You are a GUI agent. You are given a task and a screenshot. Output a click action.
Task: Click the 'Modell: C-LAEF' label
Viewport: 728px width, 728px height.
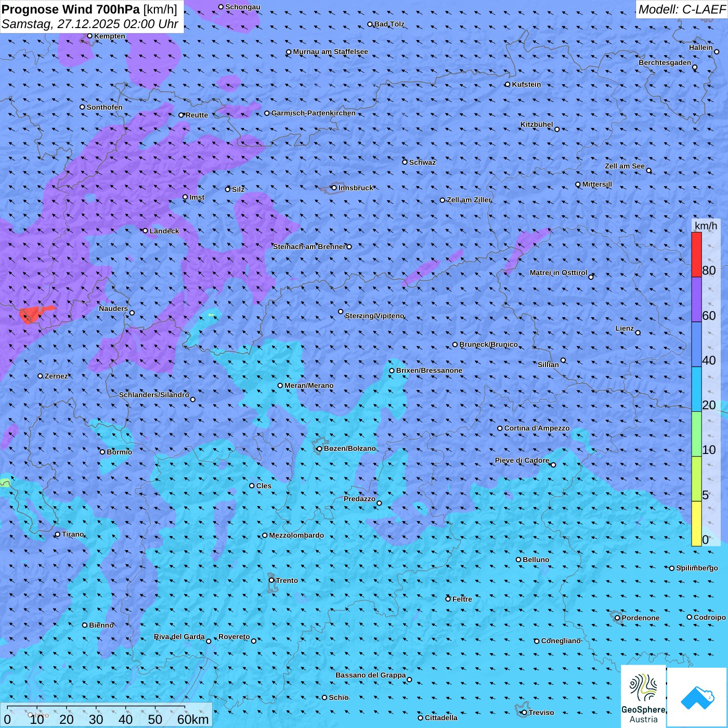coord(682,9)
